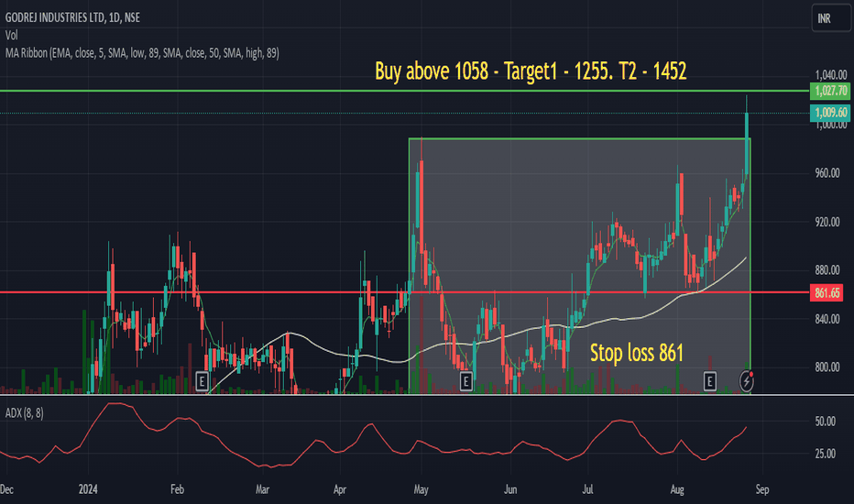This screenshot has height=504, width=854.
Task: Click the 1,040.00 price axis label
Action: [830, 74]
